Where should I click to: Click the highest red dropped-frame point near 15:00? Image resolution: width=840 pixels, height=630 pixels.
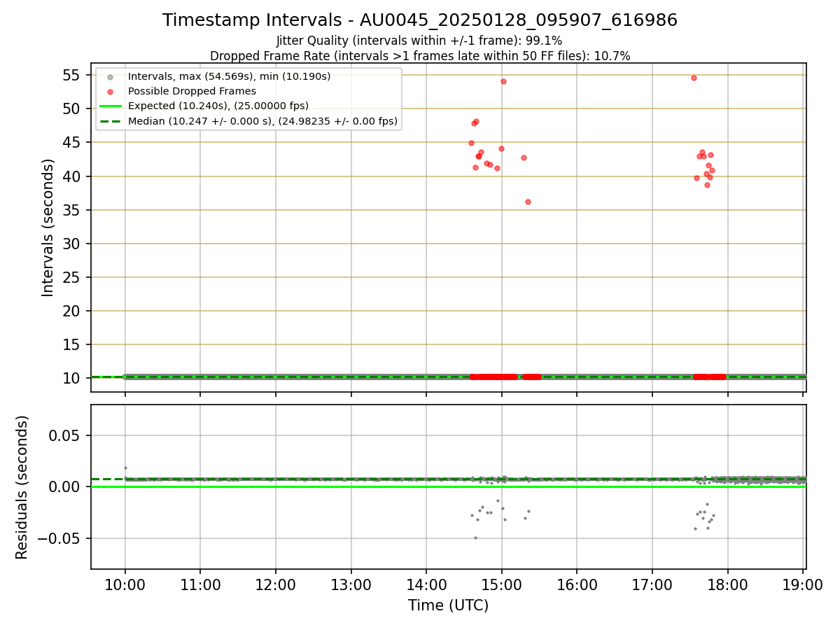pos(503,81)
